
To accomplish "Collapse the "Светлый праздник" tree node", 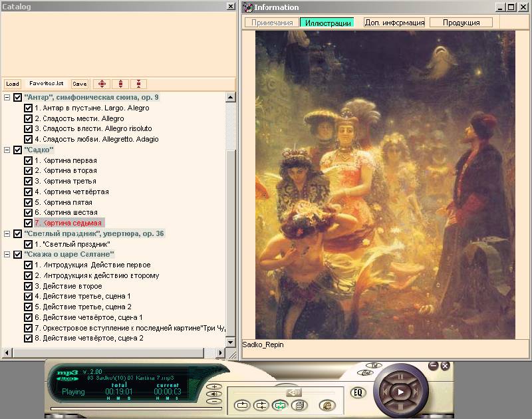I will coord(7,233).
